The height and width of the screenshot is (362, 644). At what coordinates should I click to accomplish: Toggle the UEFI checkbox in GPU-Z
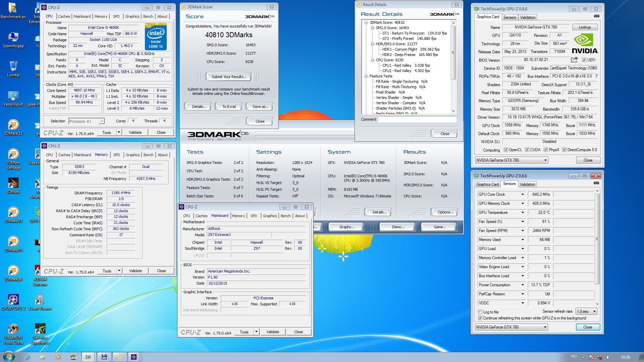584,60
